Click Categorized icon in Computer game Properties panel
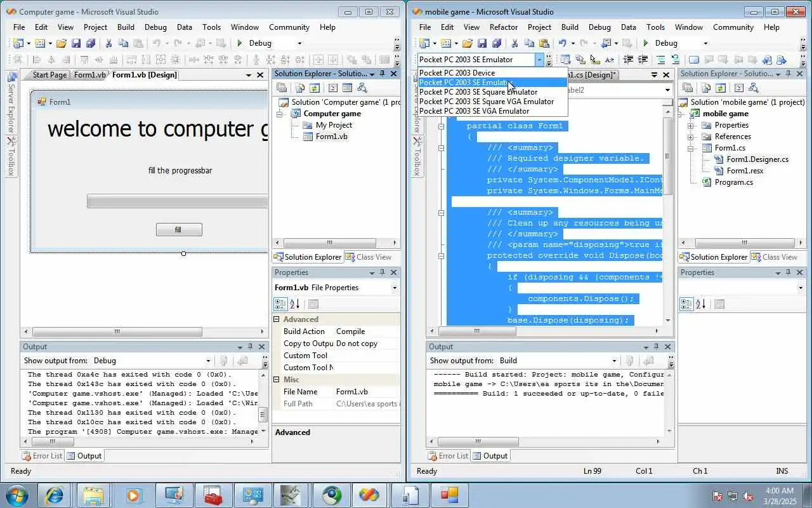The height and width of the screenshot is (508, 812). click(280, 304)
